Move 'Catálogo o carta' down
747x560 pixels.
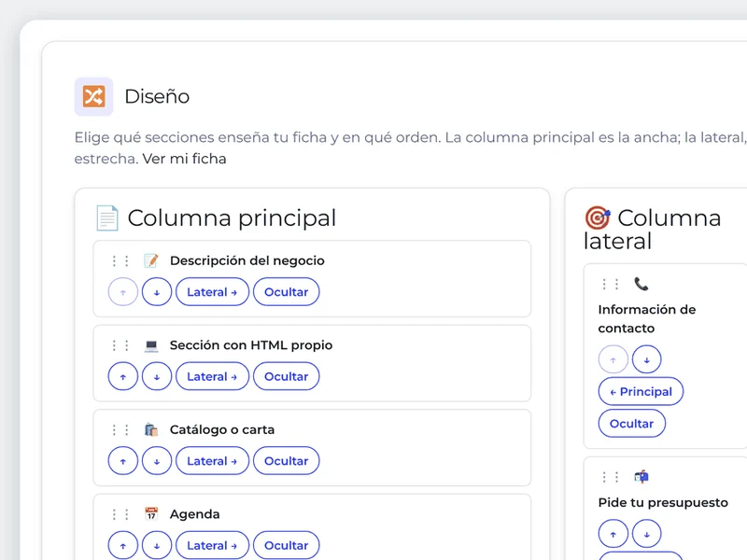pyautogui.click(x=157, y=461)
